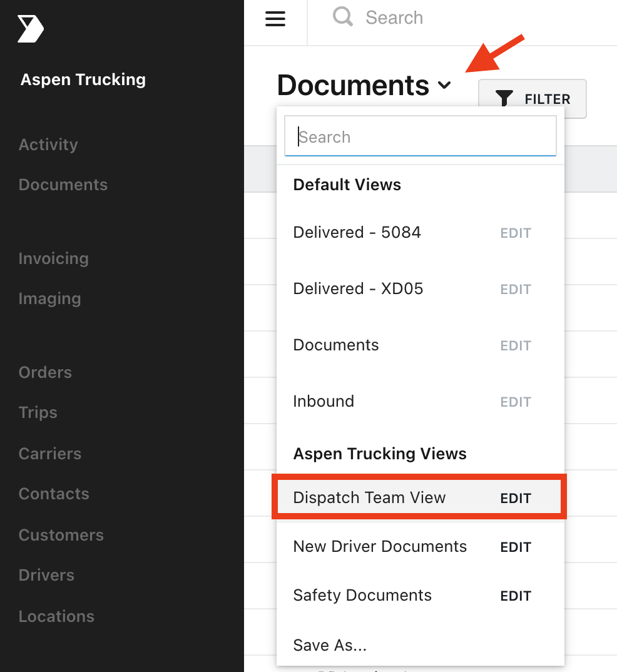The width and height of the screenshot is (617, 672).
Task: Edit the Delivered - XD05 view
Action: [x=516, y=289]
